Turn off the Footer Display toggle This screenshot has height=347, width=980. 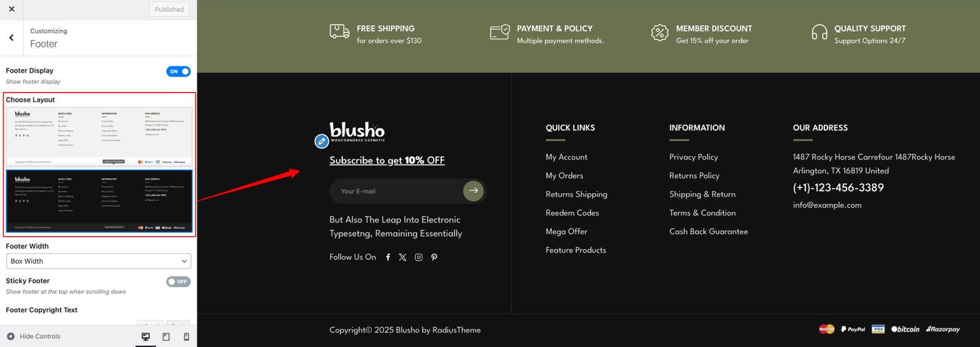(x=178, y=72)
